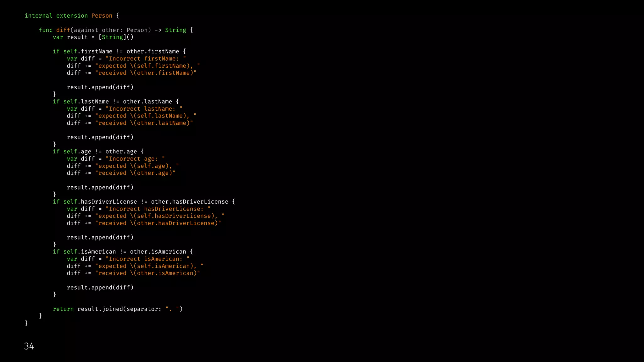Click the line 'received \(other.age)'
Image resolution: width=644 pixels, height=362 pixels.
(121, 173)
